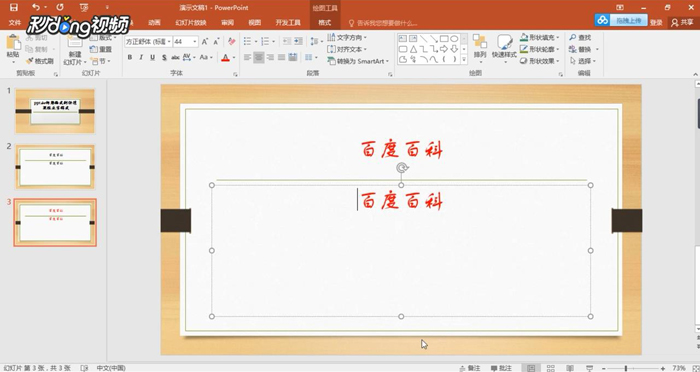Select the Down Arrow shape
This screenshot has width=700, height=372.
[x=454, y=49]
